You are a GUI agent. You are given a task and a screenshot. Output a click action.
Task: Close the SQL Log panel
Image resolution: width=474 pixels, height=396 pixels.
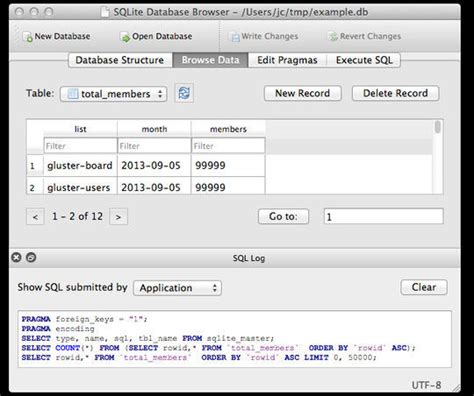pos(16,257)
